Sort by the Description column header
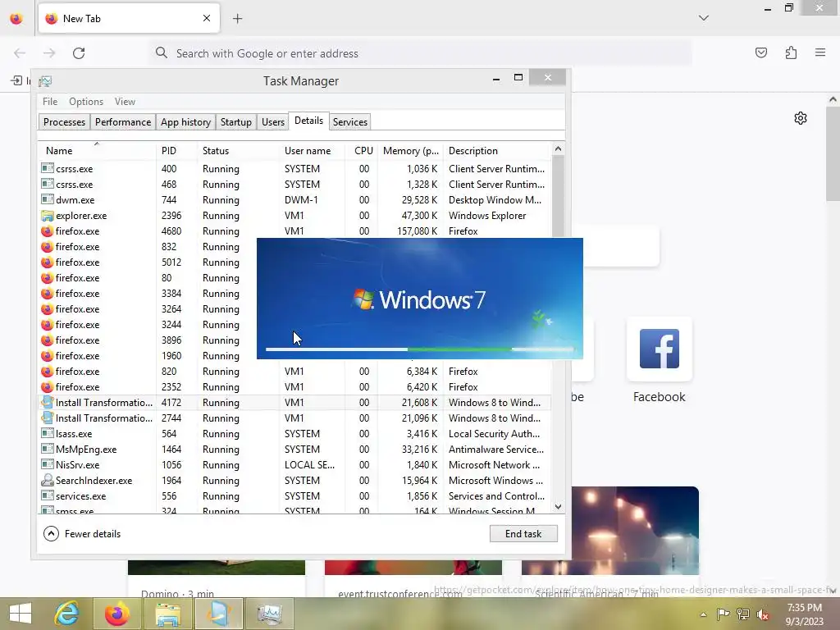 tap(497, 151)
